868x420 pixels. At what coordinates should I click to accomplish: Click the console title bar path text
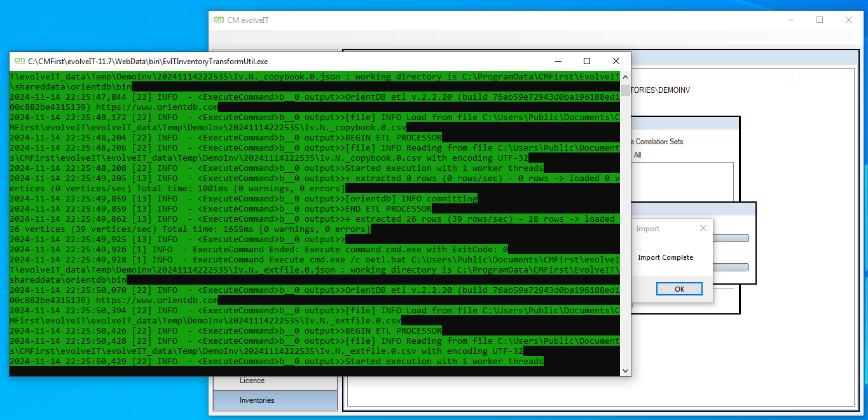coord(148,62)
